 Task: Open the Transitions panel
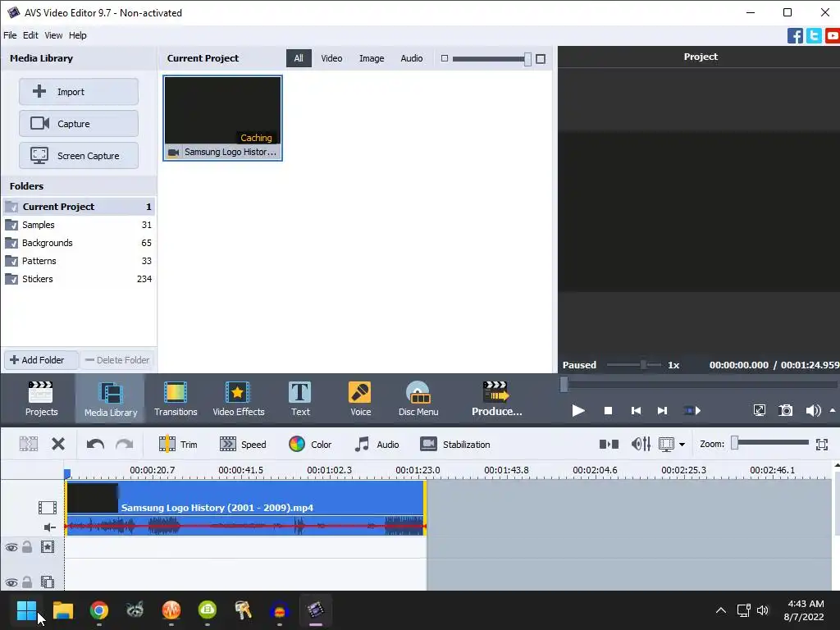(176, 399)
